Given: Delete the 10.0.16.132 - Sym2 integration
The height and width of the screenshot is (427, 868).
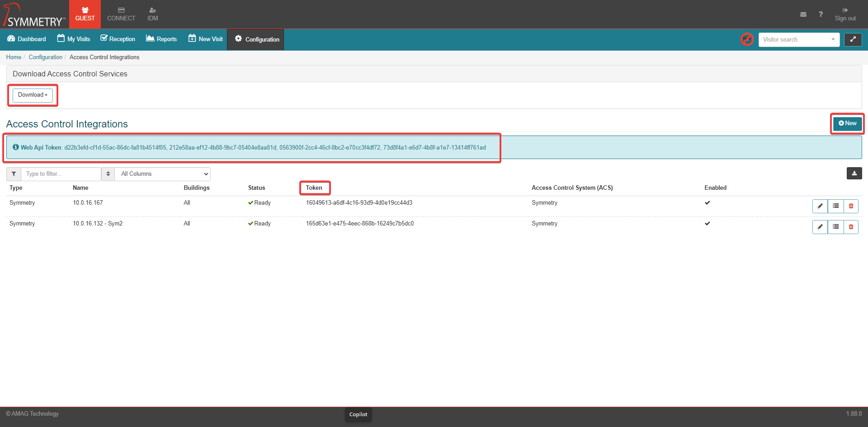Looking at the screenshot, I should point(851,227).
